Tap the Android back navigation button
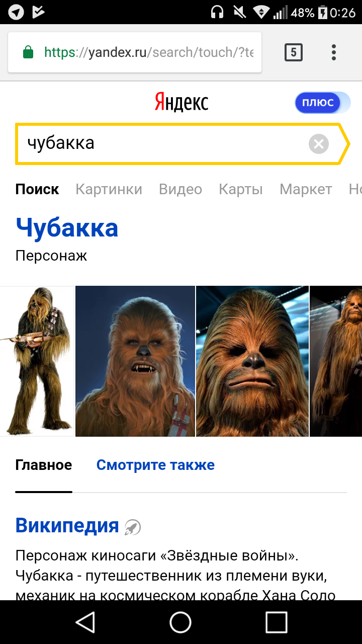The image size is (362, 644). pos(85,622)
